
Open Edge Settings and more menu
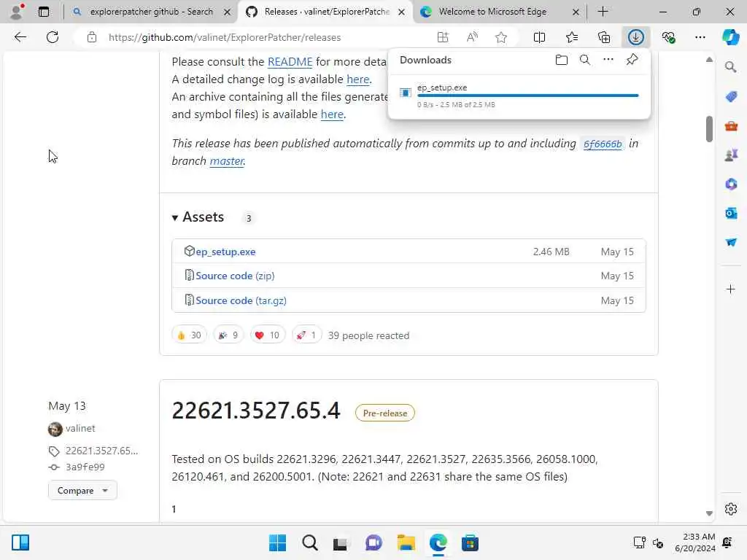(700, 37)
